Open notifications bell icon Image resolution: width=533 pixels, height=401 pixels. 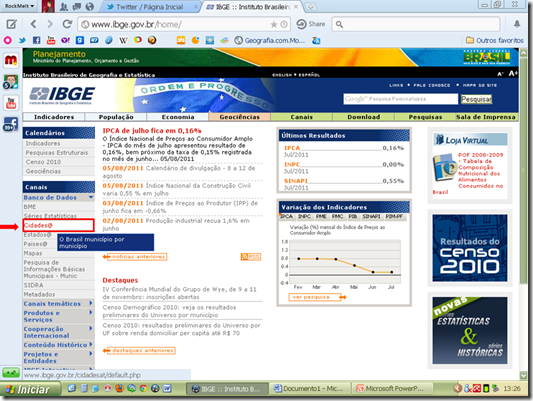[x=517, y=24]
